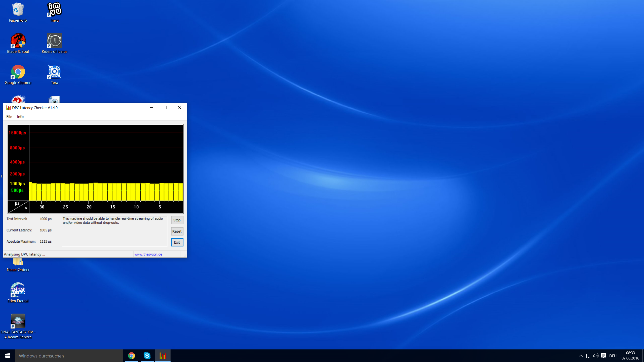Open the volume speaker tray icon
Viewport: 644px width, 362px height.
596,356
